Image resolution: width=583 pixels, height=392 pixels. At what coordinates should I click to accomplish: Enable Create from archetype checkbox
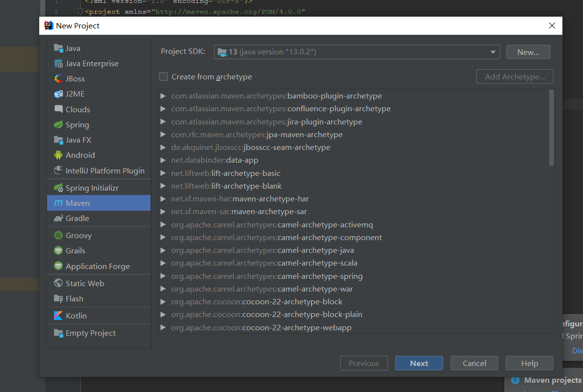pyautogui.click(x=164, y=76)
